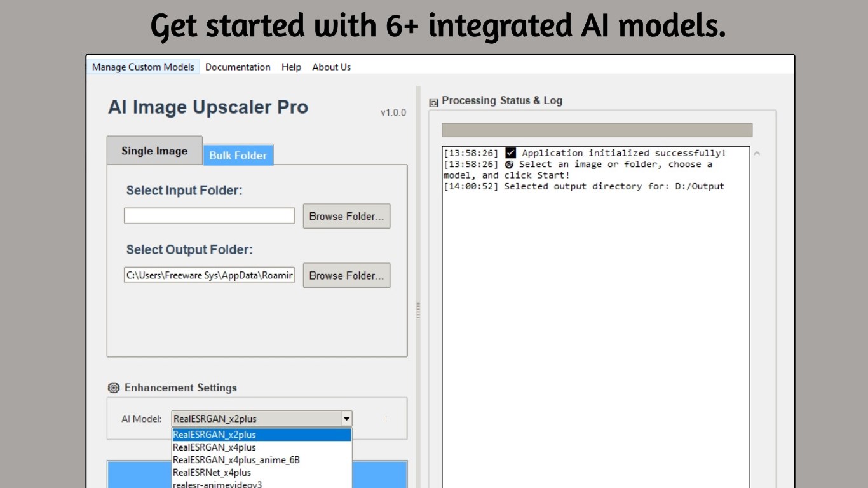Open the About Us menu

(331, 67)
